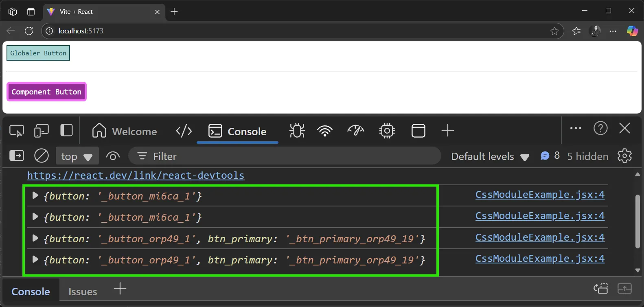
Task: Select the Inspect element tool icon
Action: pos(17,131)
